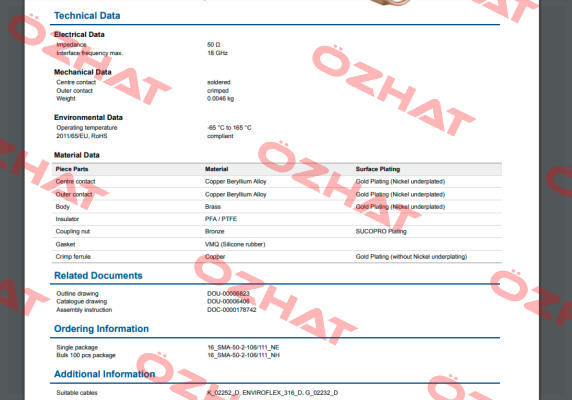Screen dimensions: 572x400
Task: Click the Technical Data heading
Action: (87, 16)
